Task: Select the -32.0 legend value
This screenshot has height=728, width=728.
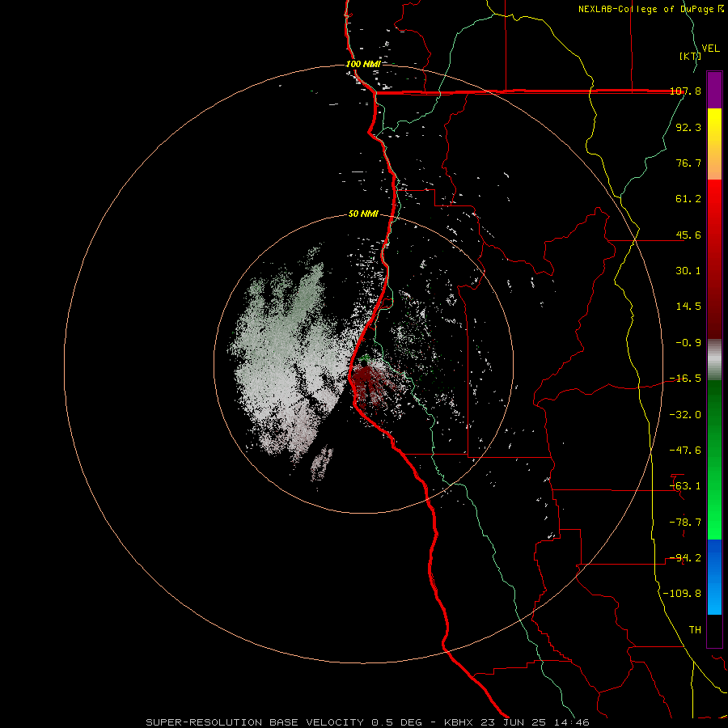Action: coord(685,415)
